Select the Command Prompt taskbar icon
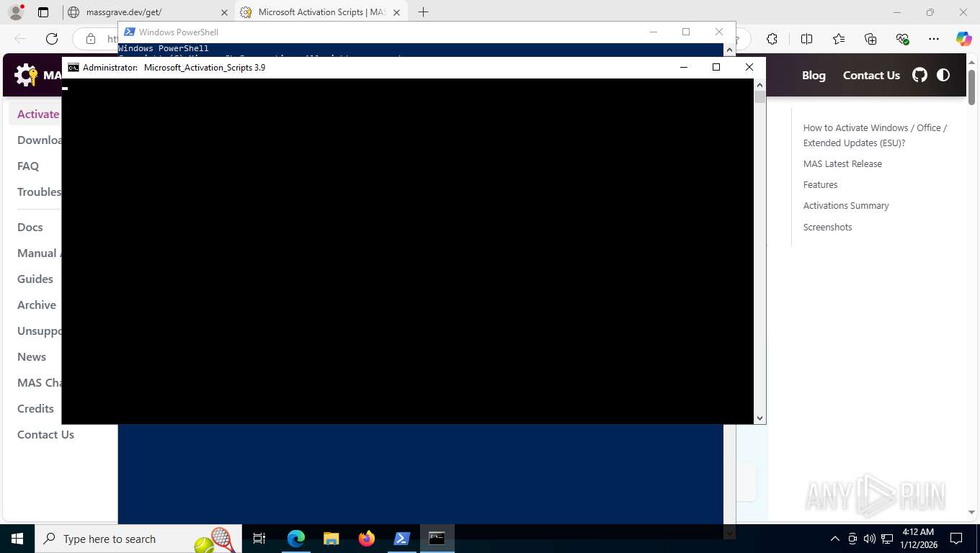The image size is (980, 553). pyautogui.click(x=437, y=539)
